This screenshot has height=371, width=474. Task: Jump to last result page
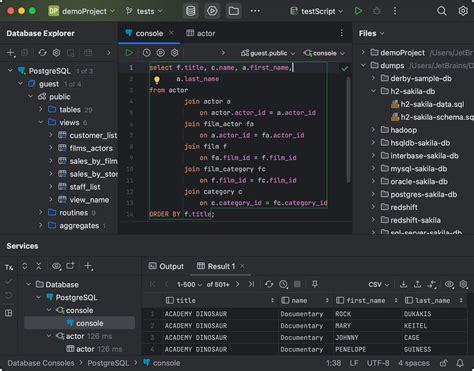tap(251, 284)
